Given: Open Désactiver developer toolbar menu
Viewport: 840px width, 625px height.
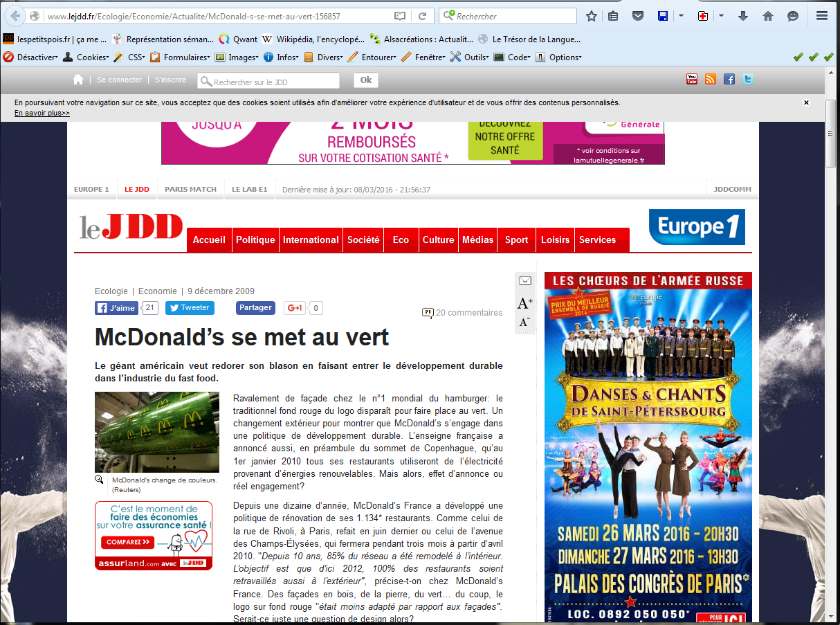Looking at the screenshot, I should 31,57.
